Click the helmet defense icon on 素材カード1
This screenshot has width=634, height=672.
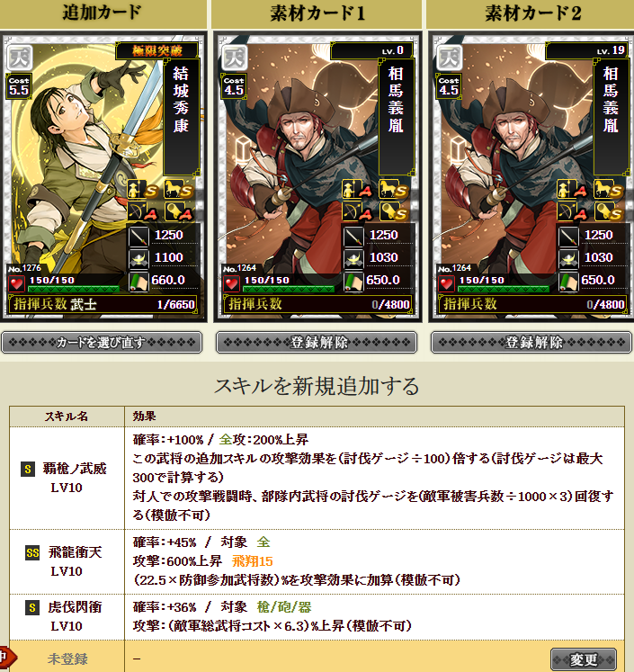[353, 258]
